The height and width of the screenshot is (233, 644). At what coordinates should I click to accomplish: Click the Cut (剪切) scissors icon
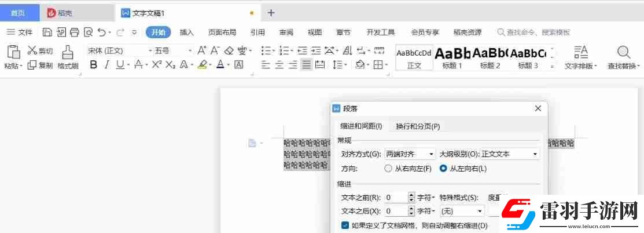point(32,51)
